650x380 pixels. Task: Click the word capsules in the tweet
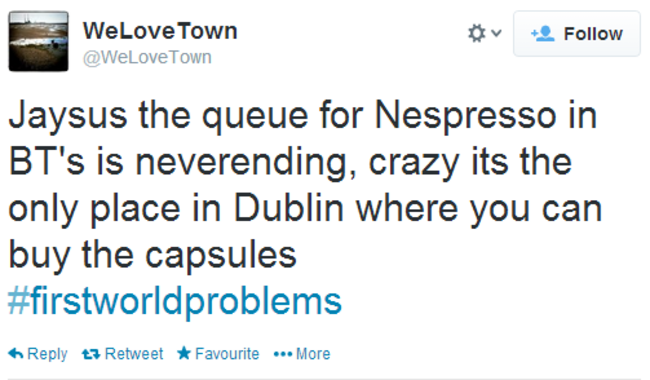pos(221,256)
